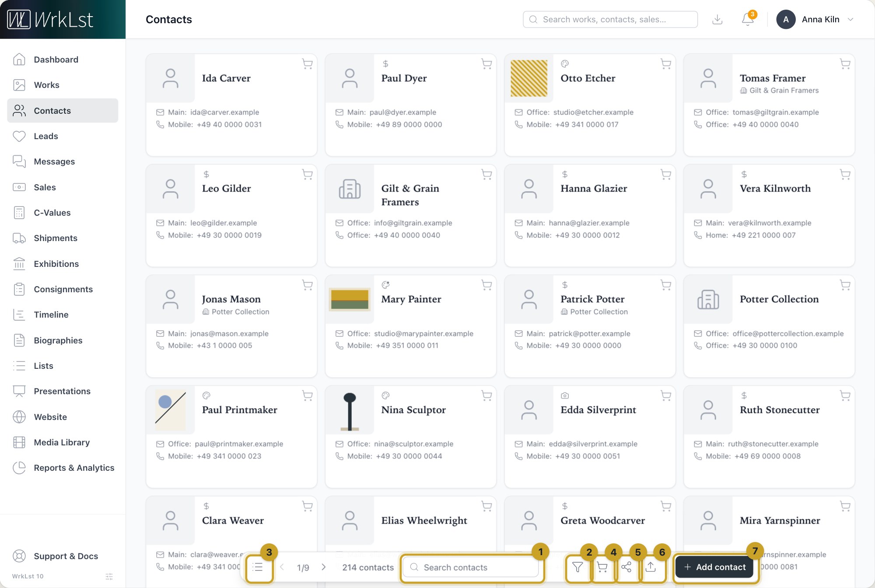Go to previous page of contacts
The width and height of the screenshot is (875, 588).
pyautogui.click(x=282, y=567)
